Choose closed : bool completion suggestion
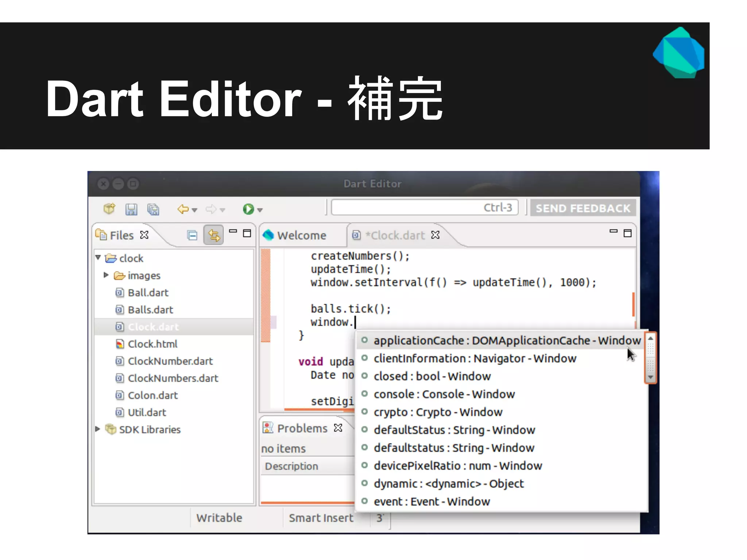The image size is (747, 560). [500, 376]
